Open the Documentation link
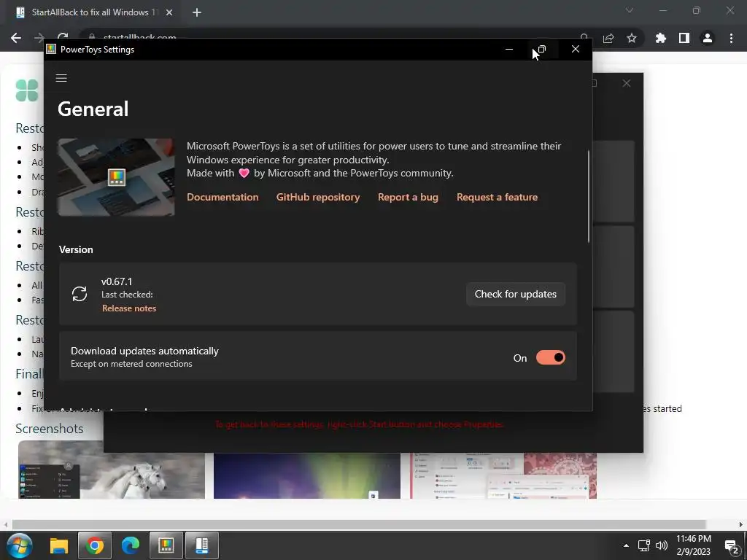This screenshot has width=747, height=560. click(222, 197)
